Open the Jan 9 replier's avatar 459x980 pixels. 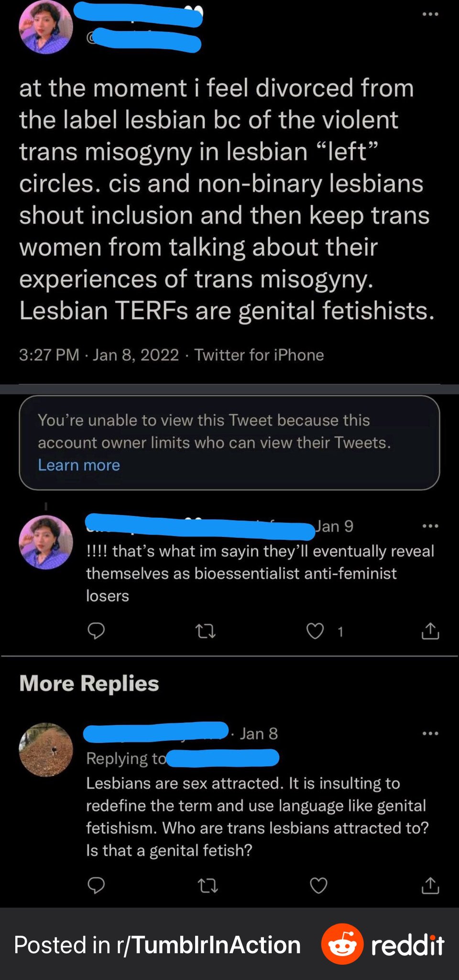coord(46,542)
